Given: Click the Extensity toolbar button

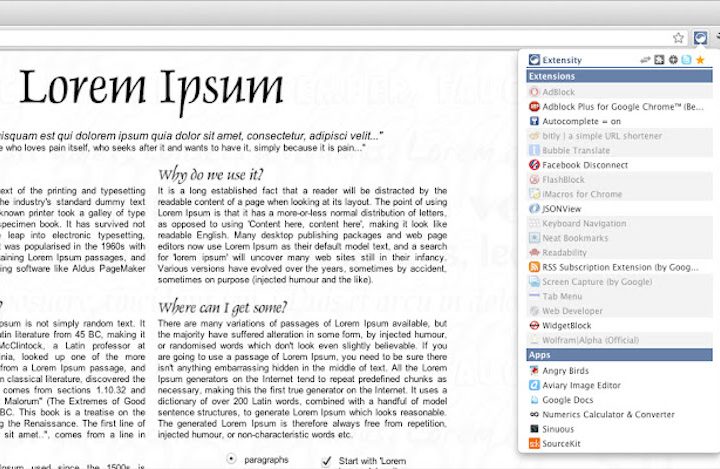Looking at the screenshot, I should (x=700, y=38).
